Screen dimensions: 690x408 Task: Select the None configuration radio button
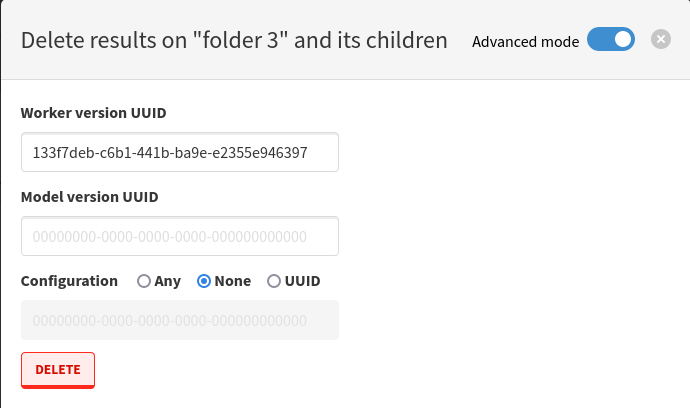204,281
